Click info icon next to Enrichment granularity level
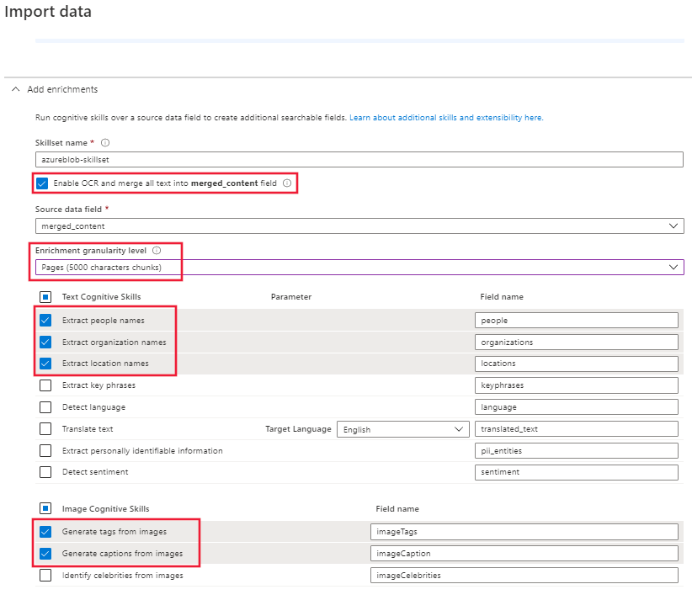 (157, 251)
